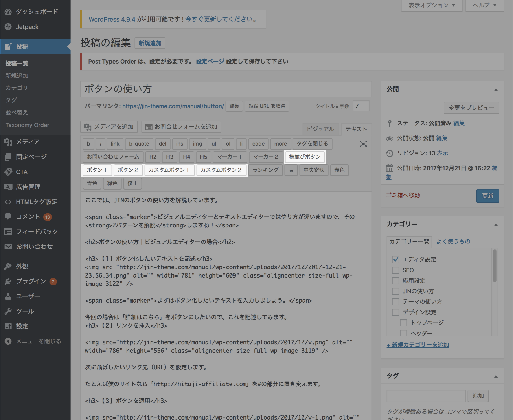Click the permalink 編集 field

(234, 106)
